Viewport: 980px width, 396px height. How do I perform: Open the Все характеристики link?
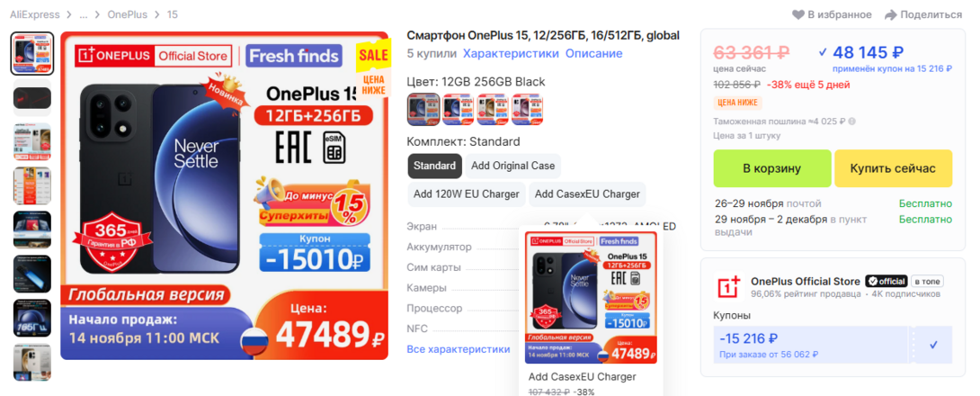click(459, 349)
